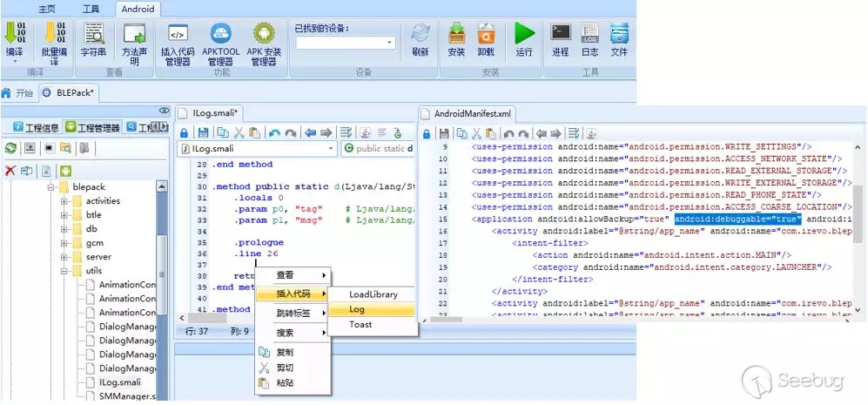
Task: Expand the db folder node
Action: 64,229
